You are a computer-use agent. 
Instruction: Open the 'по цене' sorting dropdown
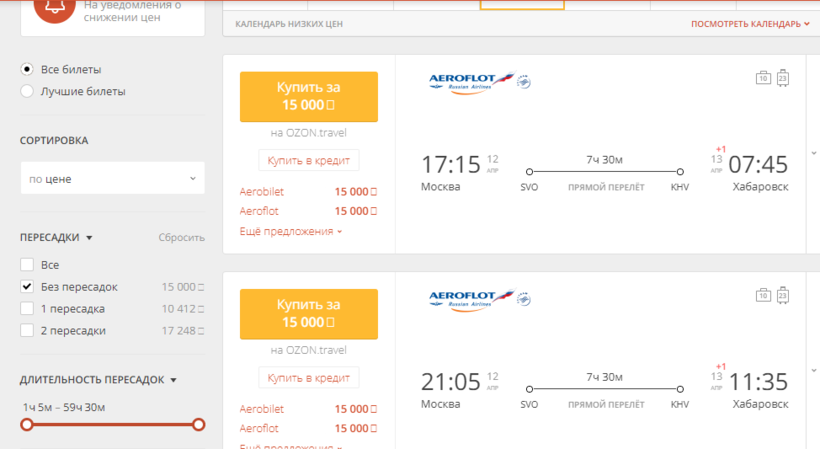(x=112, y=179)
